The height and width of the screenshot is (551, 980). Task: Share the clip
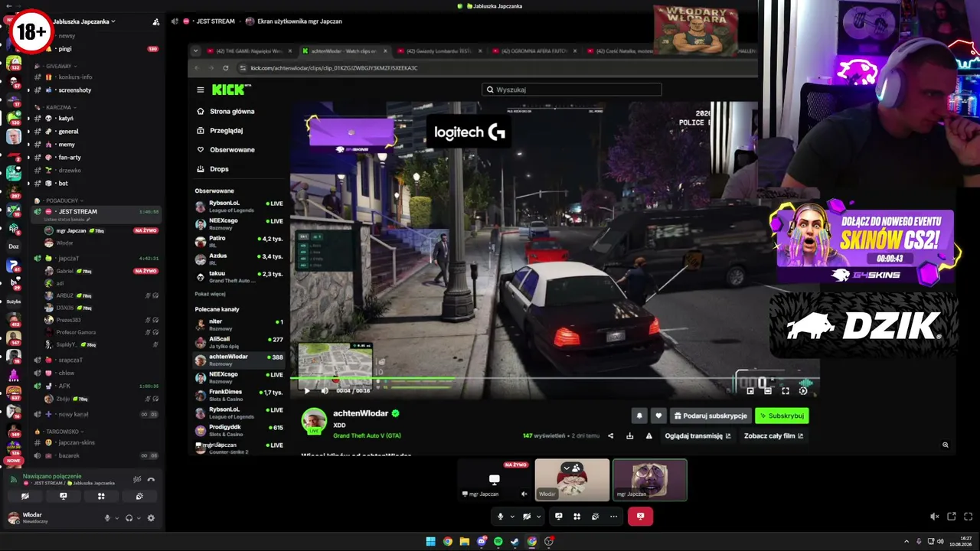(610, 436)
